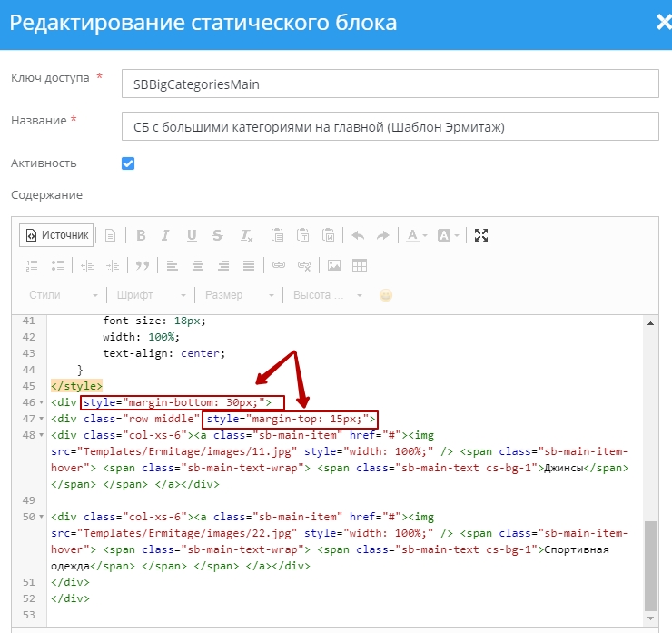Click the Insert image icon
The width and height of the screenshot is (672, 633).
334,265
